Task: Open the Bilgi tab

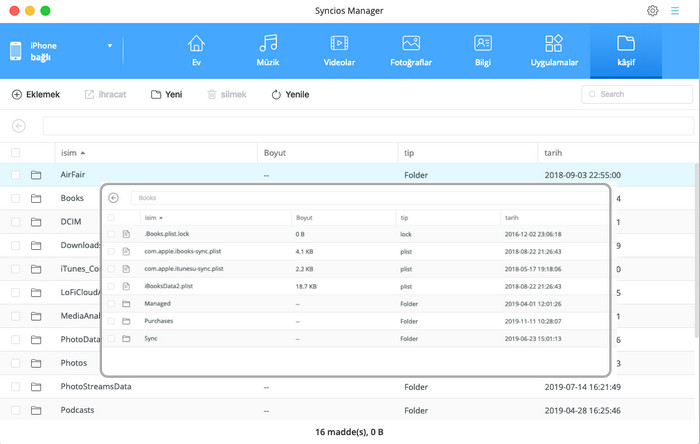Action: 483,51
